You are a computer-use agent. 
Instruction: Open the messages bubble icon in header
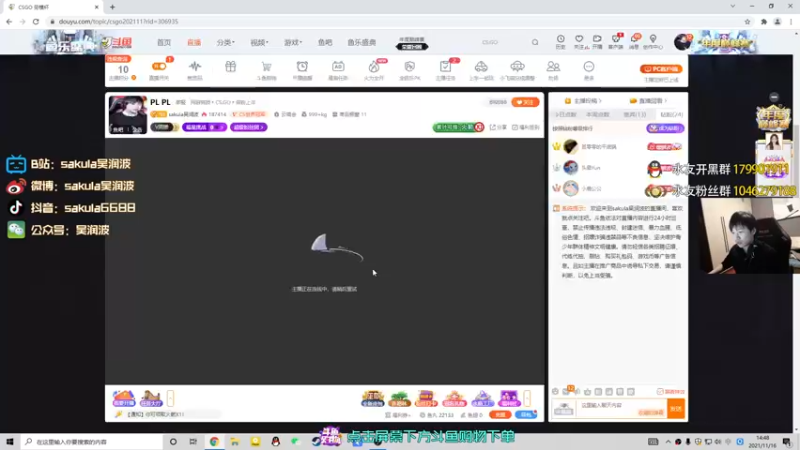[x=634, y=41]
